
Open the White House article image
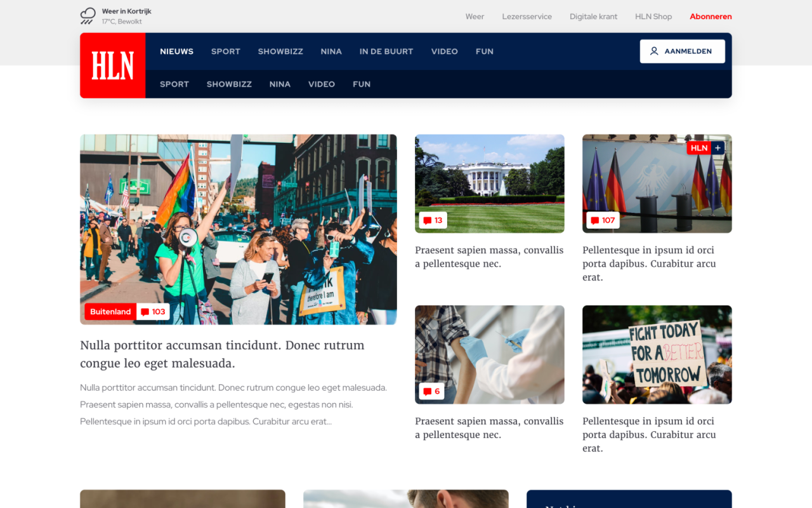[x=490, y=184]
